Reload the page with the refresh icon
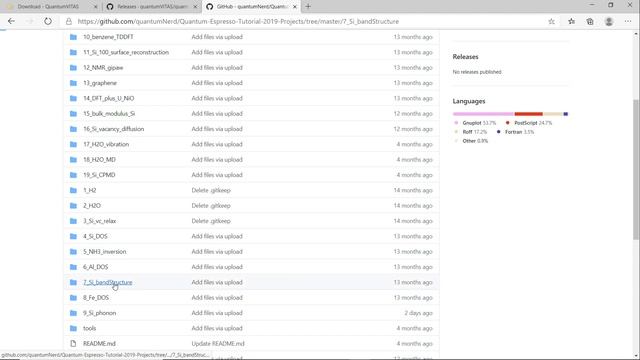The image size is (640, 360). coord(48,21)
